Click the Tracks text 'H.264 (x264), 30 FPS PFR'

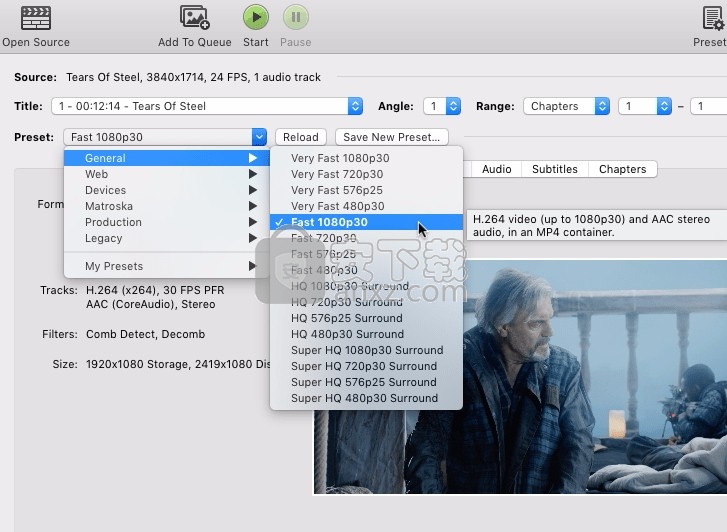[x=155, y=290]
